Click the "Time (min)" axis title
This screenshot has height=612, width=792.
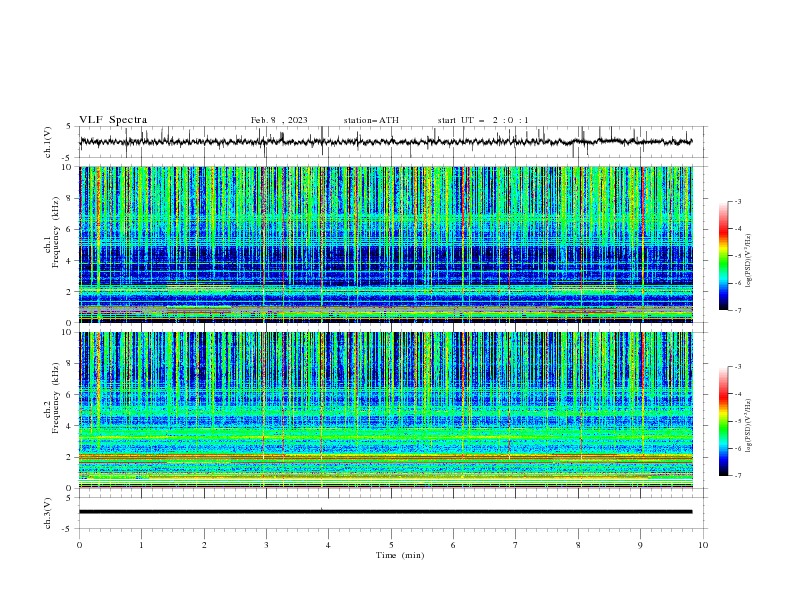400,555
